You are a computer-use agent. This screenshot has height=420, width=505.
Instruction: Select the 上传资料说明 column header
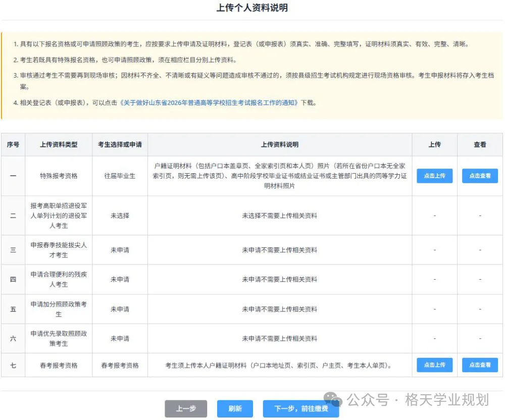280,144
